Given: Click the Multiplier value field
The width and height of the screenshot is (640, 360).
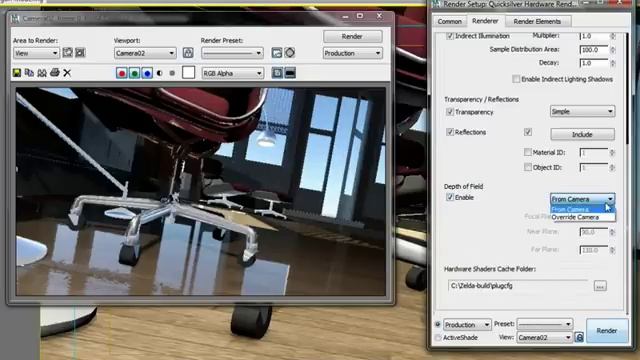Looking at the screenshot, I should coord(593,36).
